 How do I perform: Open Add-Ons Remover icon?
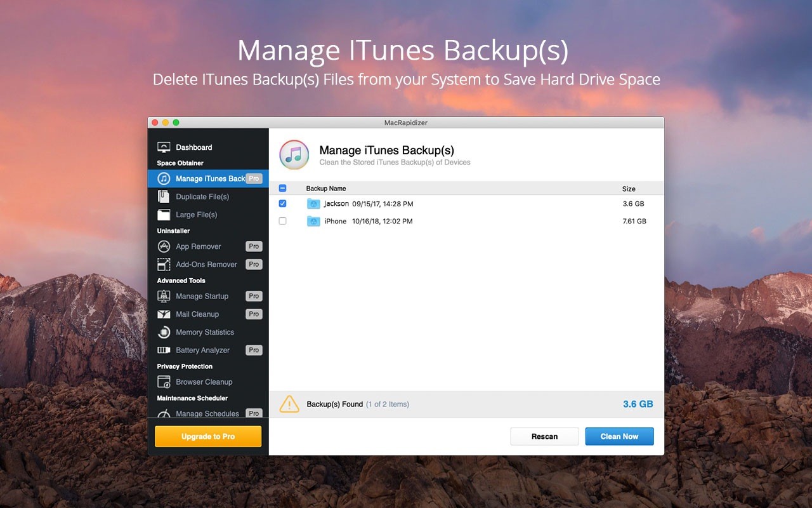tap(164, 264)
